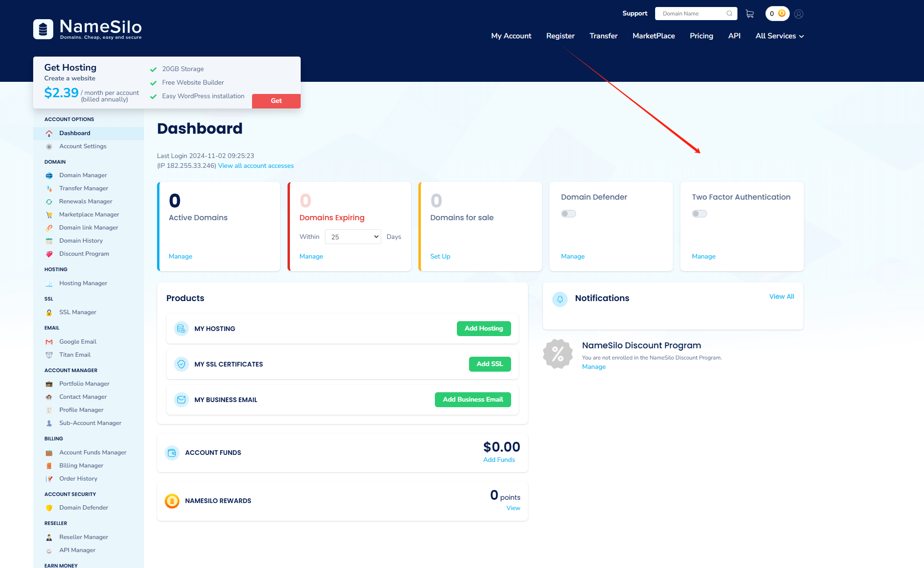
Task: Click the Google Email icon in sidebar
Action: click(49, 342)
